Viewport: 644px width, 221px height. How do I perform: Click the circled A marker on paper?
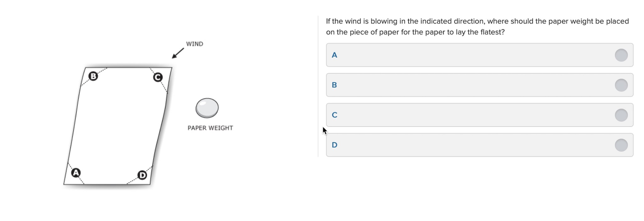pyautogui.click(x=76, y=173)
